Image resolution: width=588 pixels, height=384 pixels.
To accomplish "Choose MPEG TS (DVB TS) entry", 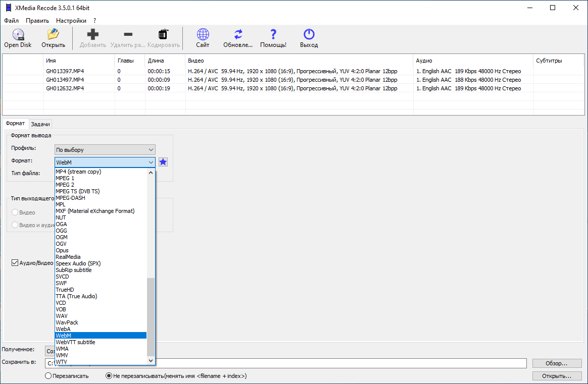I will [x=101, y=191].
